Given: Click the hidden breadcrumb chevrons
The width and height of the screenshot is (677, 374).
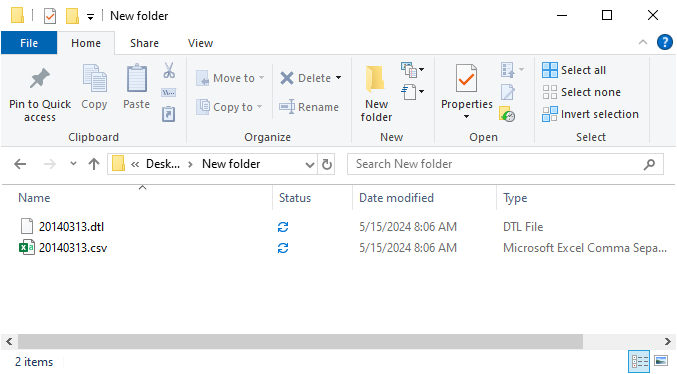Looking at the screenshot, I should pyautogui.click(x=135, y=164).
